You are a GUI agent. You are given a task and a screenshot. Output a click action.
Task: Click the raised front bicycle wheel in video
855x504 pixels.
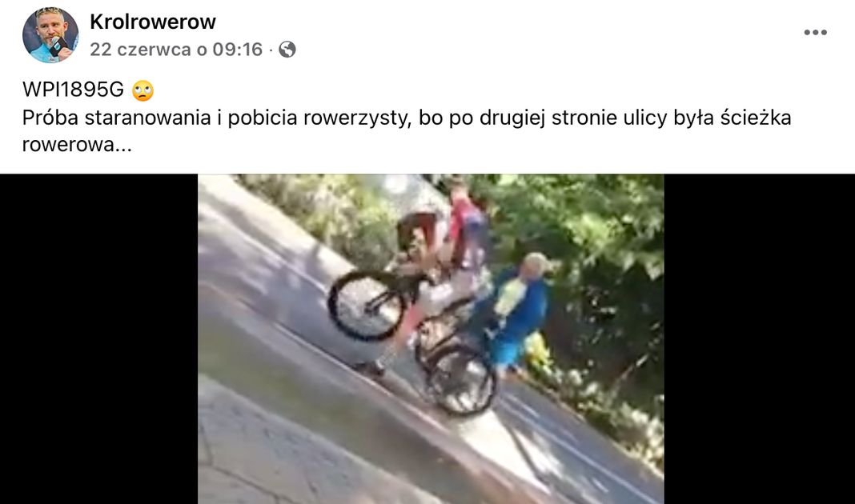click(x=367, y=306)
